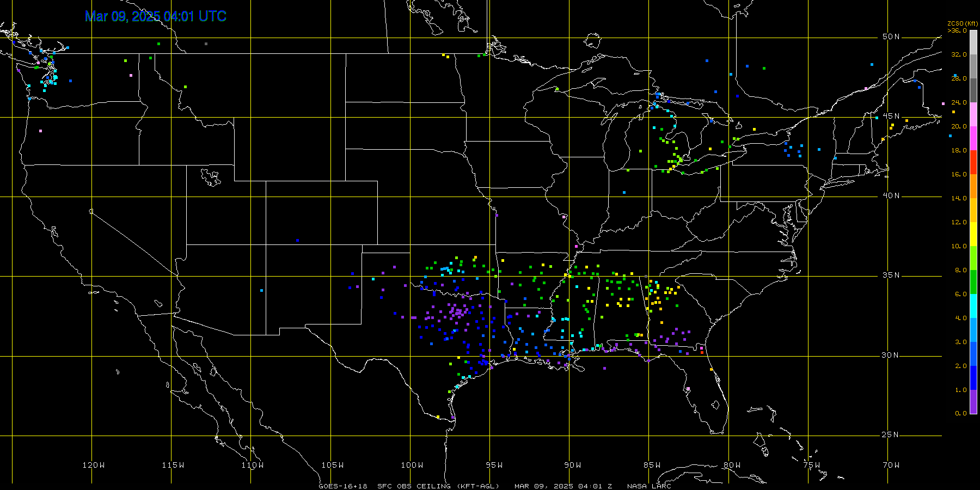Click the 85W longitude label
Screen dimensions: 980x490
652,465
